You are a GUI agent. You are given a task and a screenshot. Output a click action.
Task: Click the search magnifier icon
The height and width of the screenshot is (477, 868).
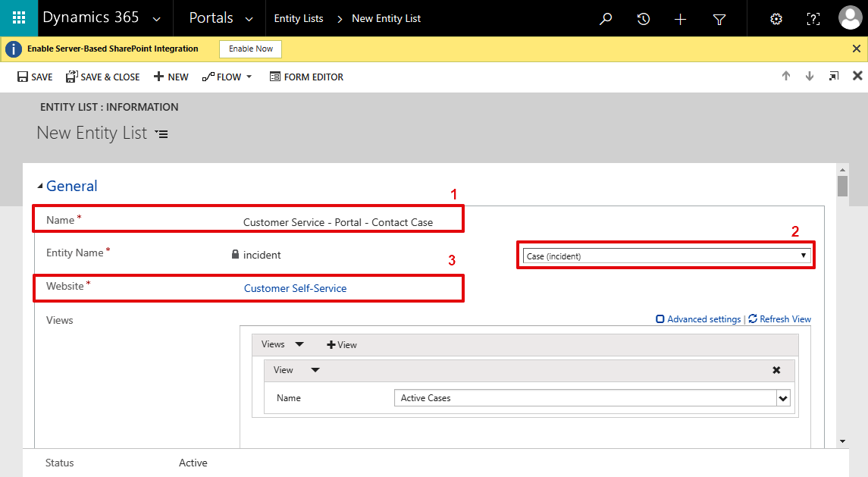(606, 19)
